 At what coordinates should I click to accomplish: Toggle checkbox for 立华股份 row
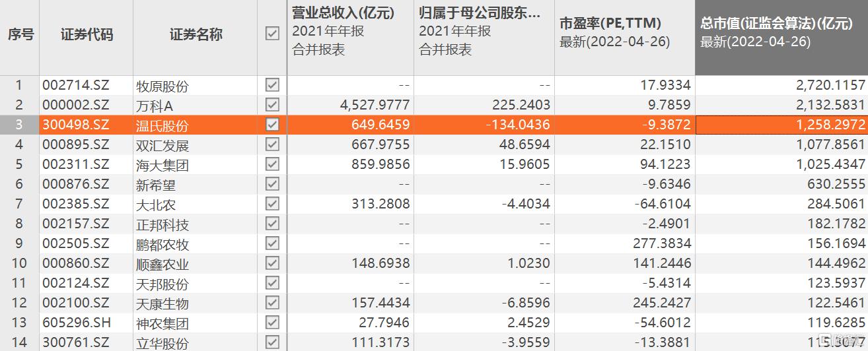tap(272, 342)
